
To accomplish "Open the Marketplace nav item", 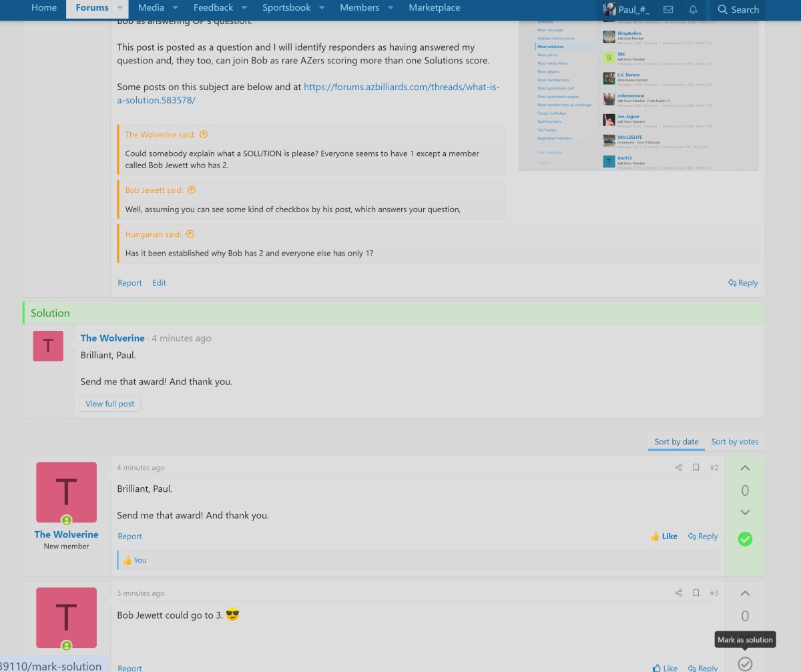I will 434,8.
